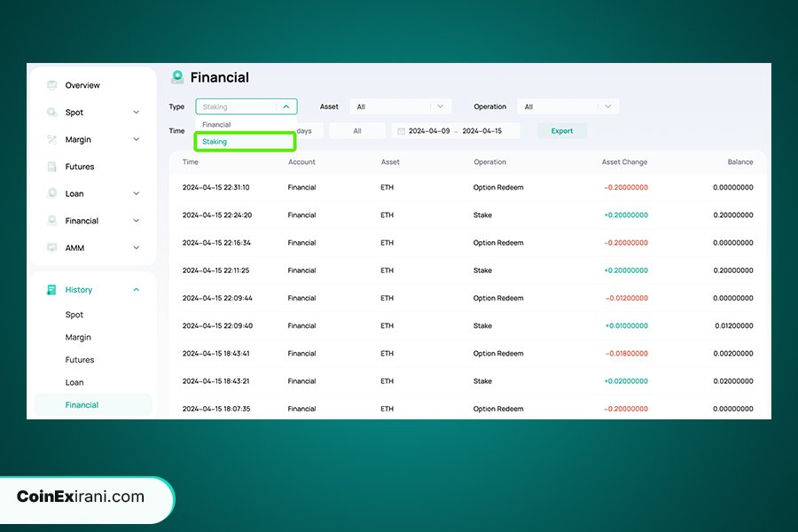
Task: Click Option Redeem in the 22:31:10 row
Action: [x=498, y=187]
